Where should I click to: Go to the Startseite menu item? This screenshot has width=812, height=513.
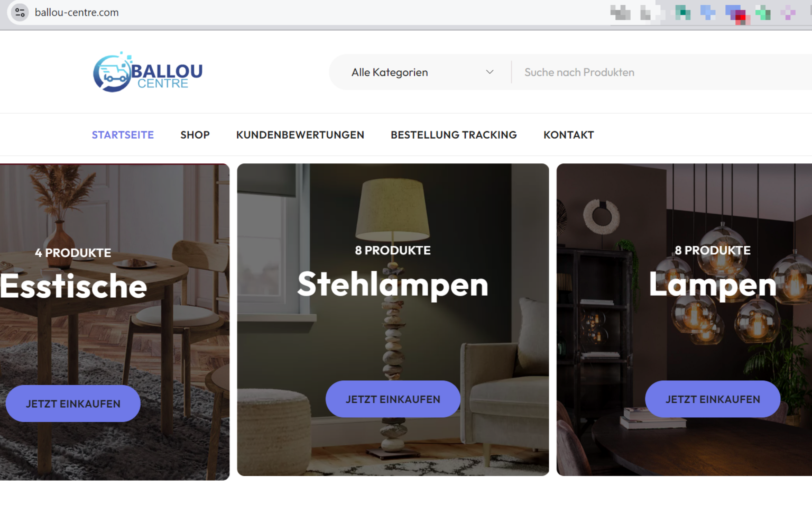123,135
